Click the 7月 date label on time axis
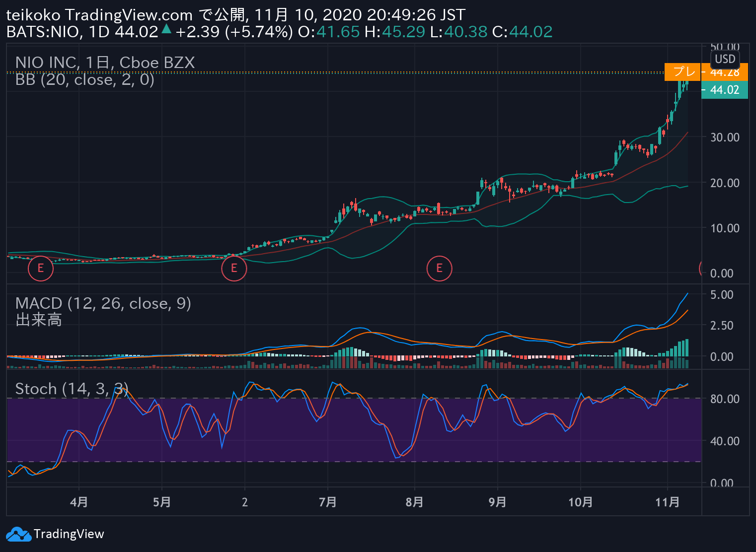The width and height of the screenshot is (756, 552). (328, 502)
